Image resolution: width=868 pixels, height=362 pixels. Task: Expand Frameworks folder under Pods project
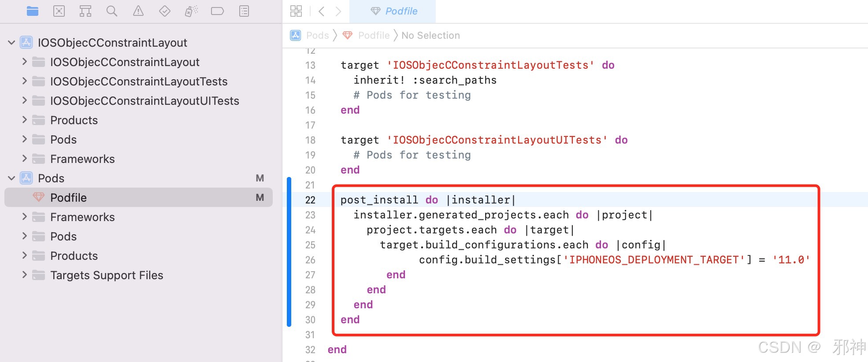point(25,217)
